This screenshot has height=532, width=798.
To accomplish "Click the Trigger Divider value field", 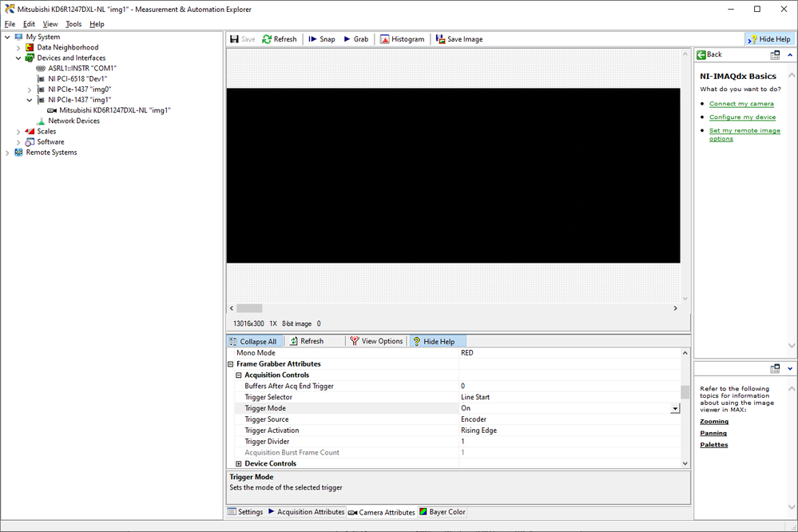I will (x=567, y=442).
